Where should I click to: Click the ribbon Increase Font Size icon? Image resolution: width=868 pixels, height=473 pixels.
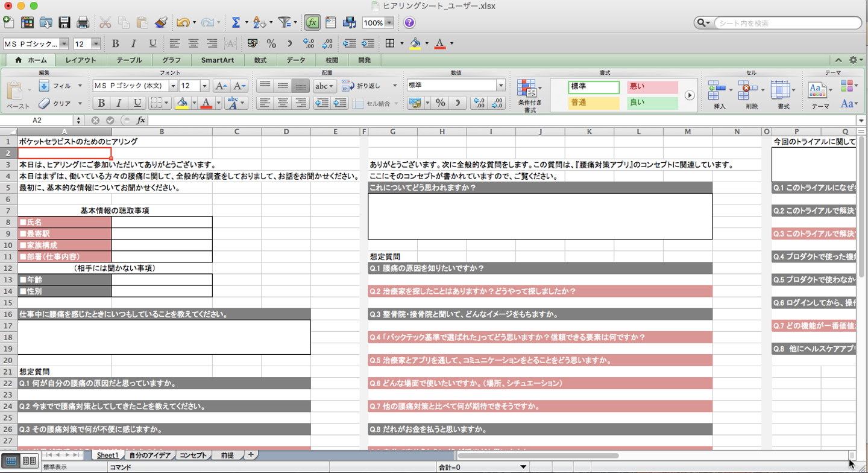coord(221,86)
